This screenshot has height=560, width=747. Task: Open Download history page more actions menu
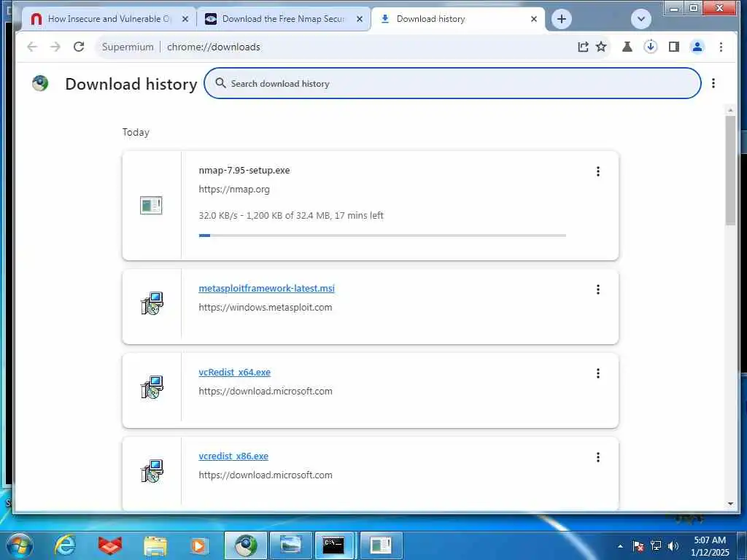coord(713,83)
